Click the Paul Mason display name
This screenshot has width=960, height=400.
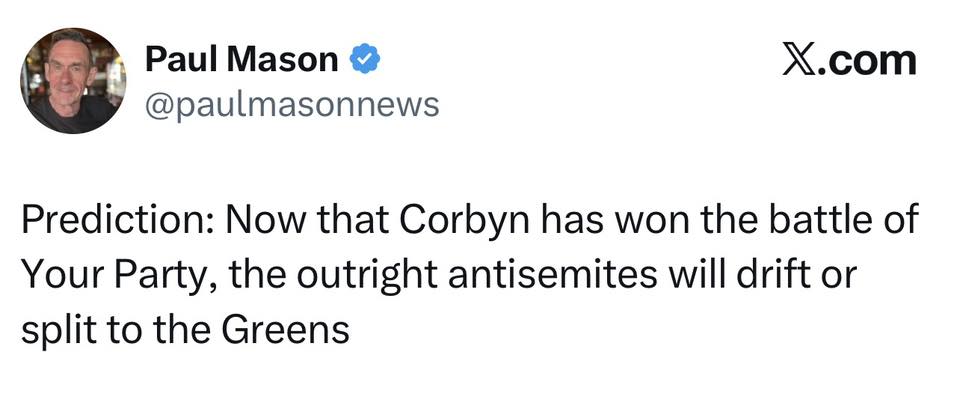[x=242, y=60]
